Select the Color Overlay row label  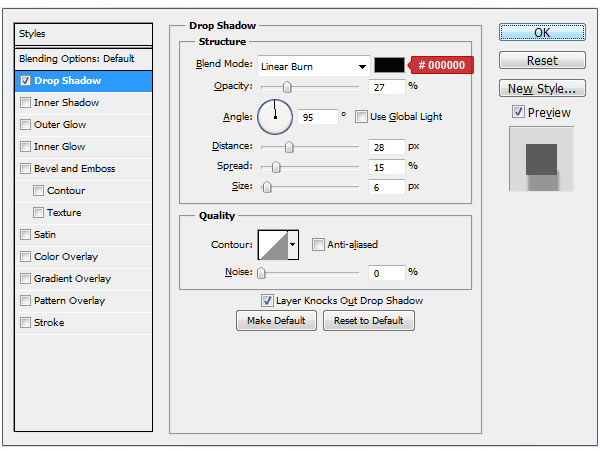[x=66, y=257]
